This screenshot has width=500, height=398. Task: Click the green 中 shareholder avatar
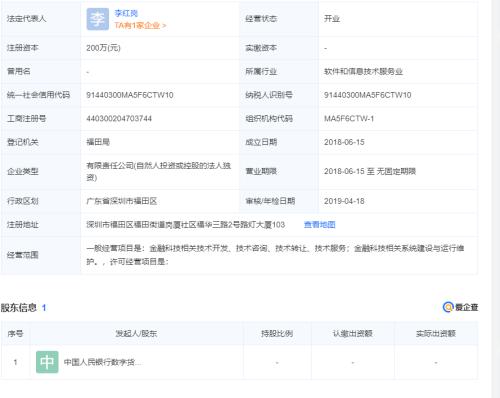pyautogui.click(x=47, y=362)
